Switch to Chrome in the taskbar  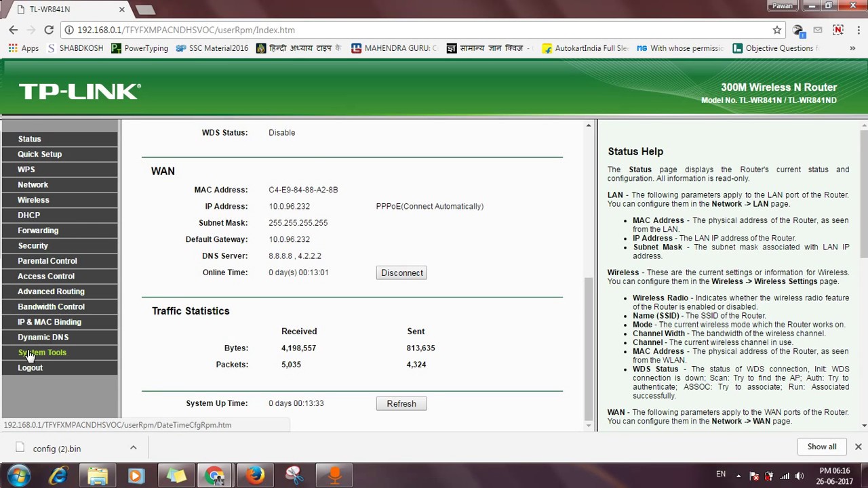pos(216,476)
